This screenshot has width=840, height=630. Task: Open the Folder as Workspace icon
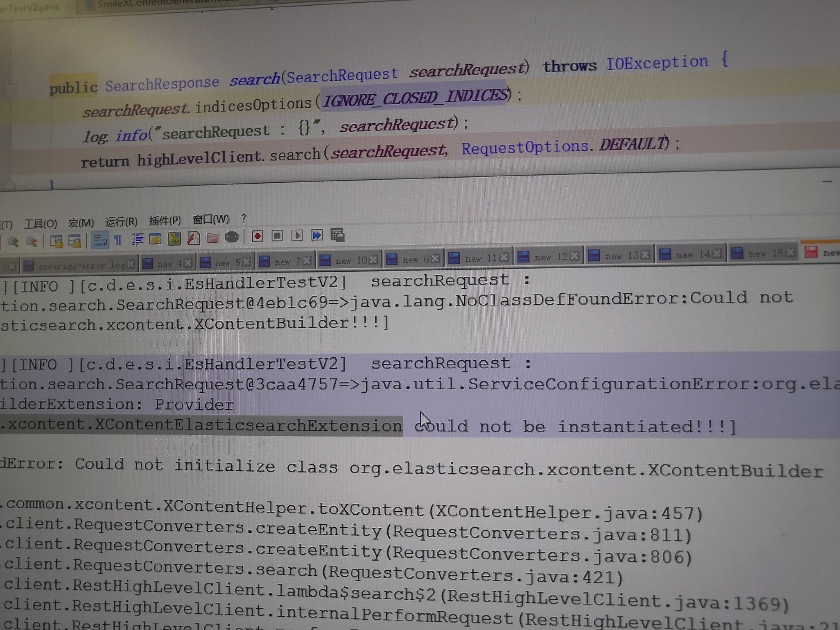coord(212,237)
